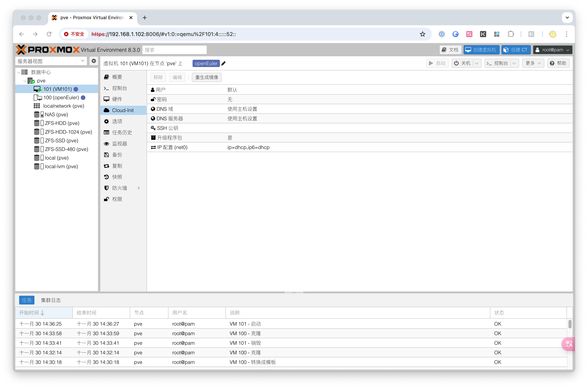Select localnetwork (pve) in the tree
588x388 pixels.
[57, 106]
